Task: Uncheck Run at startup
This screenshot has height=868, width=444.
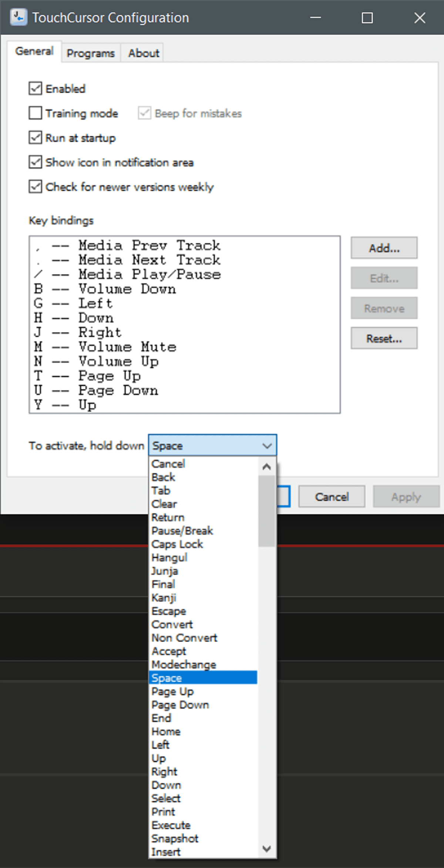Action: point(36,138)
